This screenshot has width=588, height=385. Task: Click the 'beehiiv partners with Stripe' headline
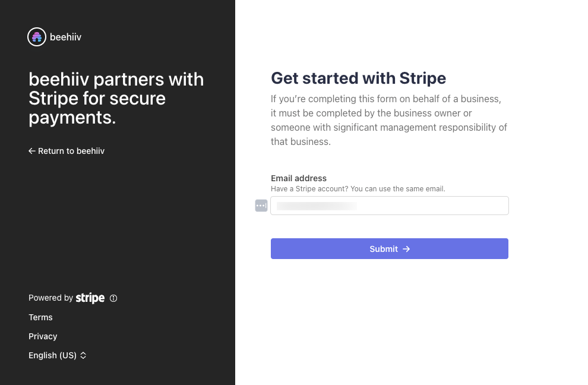tap(116, 98)
